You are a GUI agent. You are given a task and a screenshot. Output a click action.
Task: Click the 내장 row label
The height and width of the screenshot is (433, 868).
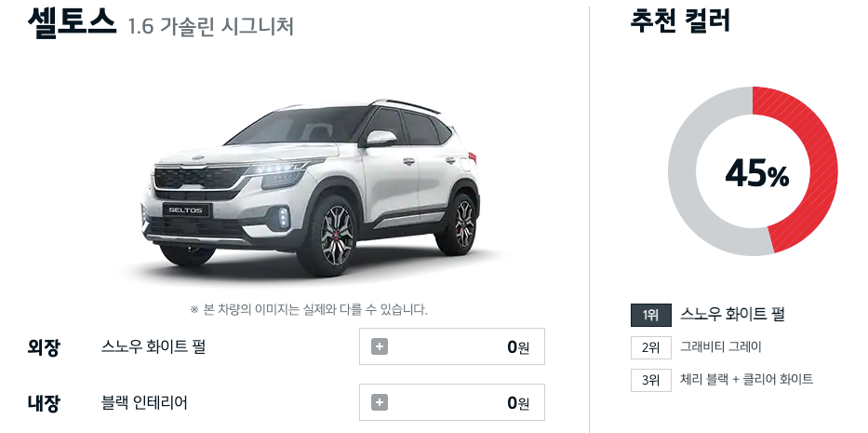(x=44, y=403)
